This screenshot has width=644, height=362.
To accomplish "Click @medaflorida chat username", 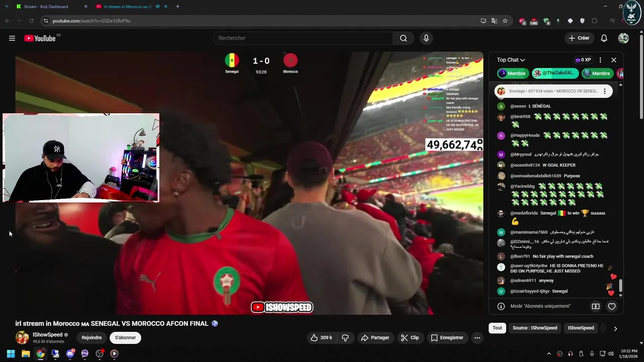I will [x=524, y=213].
